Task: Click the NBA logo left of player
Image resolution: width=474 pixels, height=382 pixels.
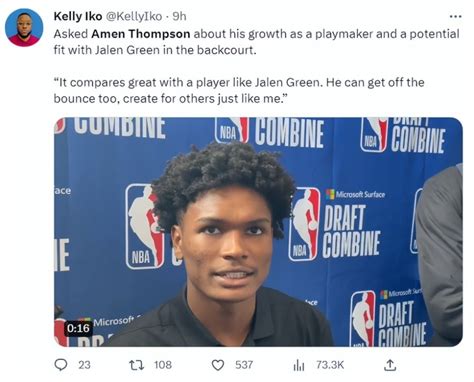Action: click(144, 227)
